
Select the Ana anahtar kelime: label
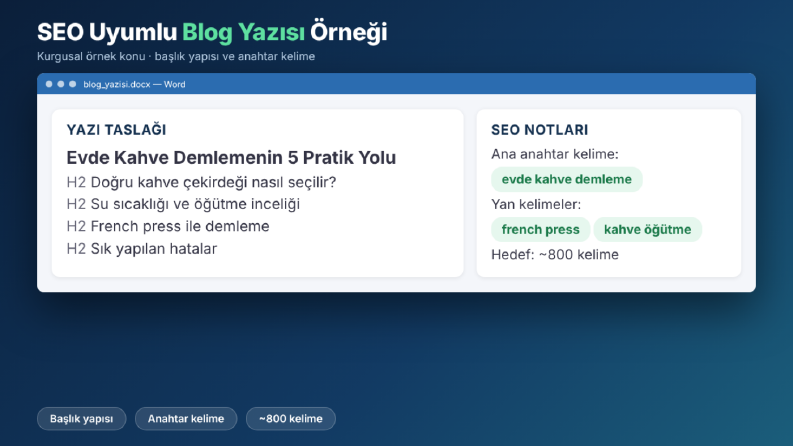tap(555, 154)
